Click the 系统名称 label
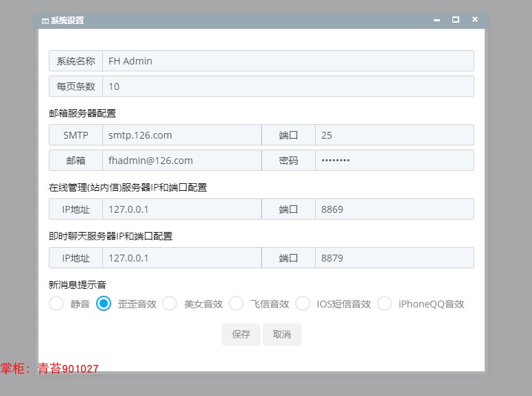This screenshot has height=396, width=532. [x=76, y=61]
